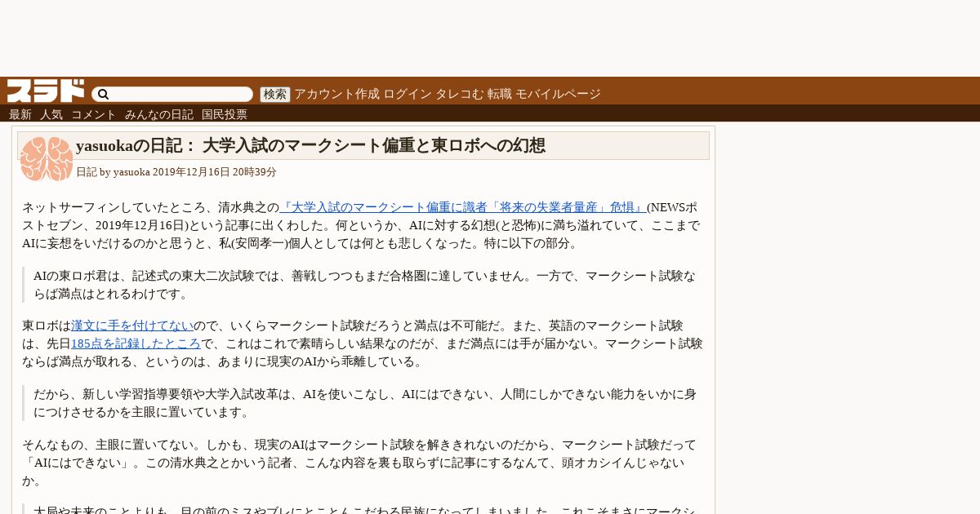Screen dimensions: 980x514
Task: Open タレコむ in header
Action: tap(459, 94)
